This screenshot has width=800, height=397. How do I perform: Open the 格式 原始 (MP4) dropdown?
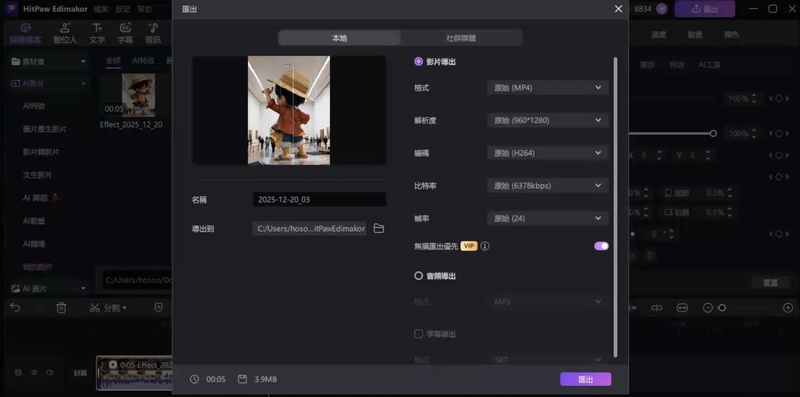548,88
